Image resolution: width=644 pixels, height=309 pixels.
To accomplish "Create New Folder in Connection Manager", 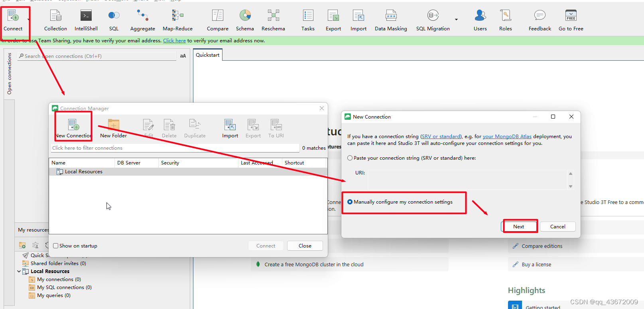I will pos(114,129).
